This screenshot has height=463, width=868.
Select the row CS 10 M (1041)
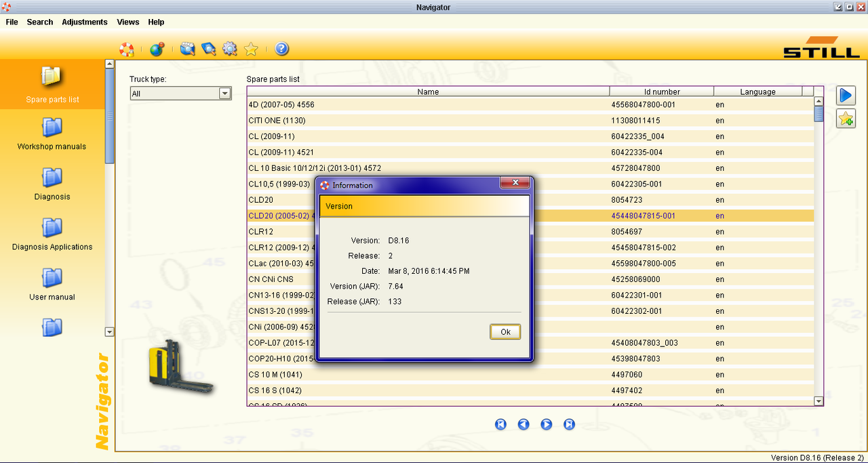pyautogui.click(x=530, y=374)
